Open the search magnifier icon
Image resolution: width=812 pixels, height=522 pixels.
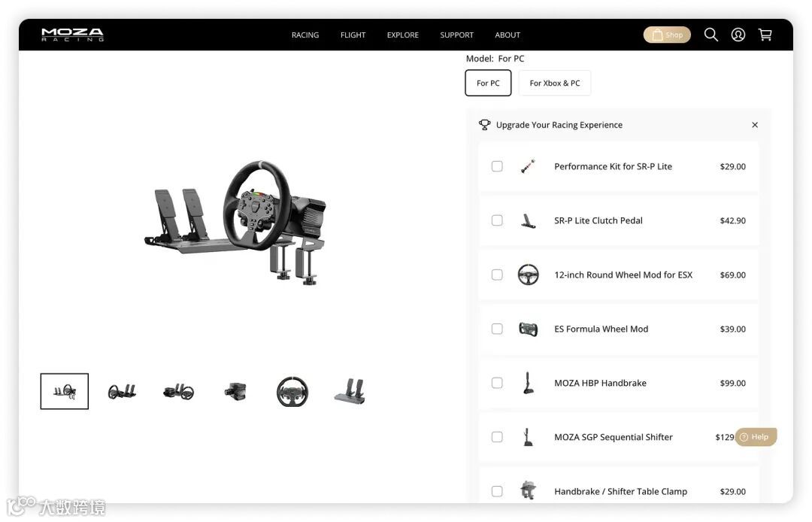click(711, 35)
